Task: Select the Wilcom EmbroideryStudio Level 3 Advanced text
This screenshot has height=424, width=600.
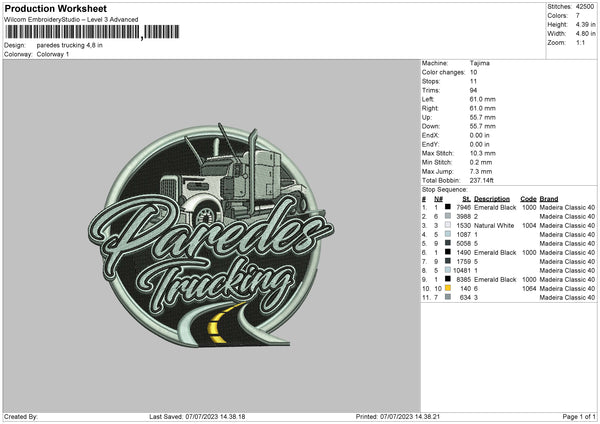Action: [71, 20]
